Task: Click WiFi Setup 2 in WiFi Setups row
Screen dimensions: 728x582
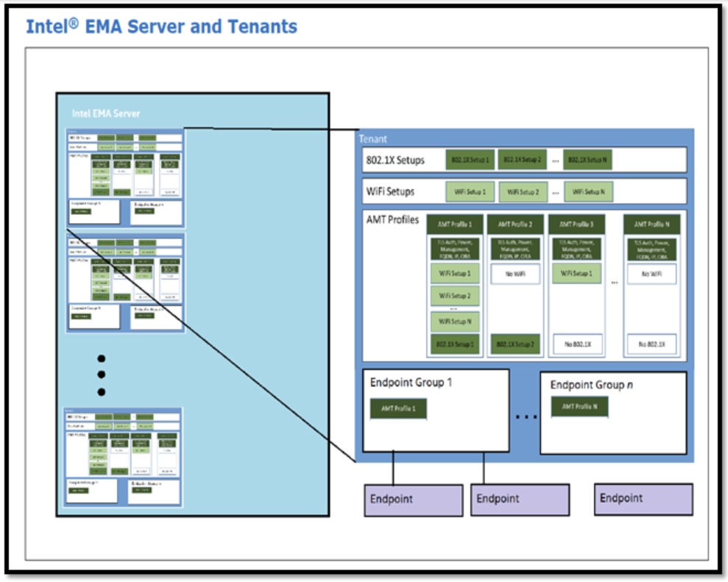Action: click(523, 192)
